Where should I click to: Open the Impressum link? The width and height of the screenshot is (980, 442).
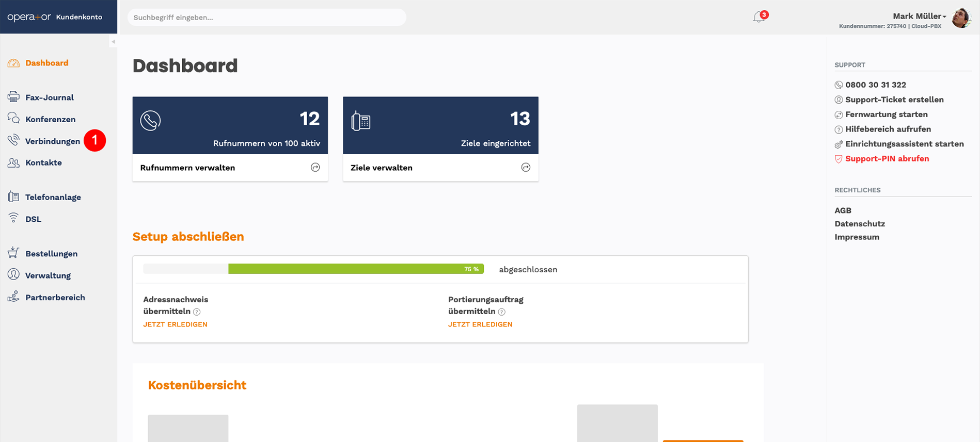click(x=857, y=237)
